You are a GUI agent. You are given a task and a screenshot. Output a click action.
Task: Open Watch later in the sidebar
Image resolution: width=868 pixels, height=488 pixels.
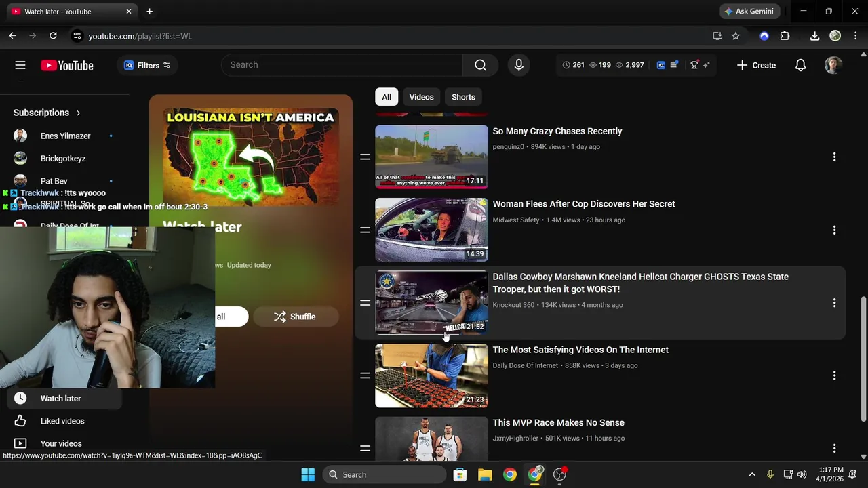pyautogui.click(x=65, y=399)
